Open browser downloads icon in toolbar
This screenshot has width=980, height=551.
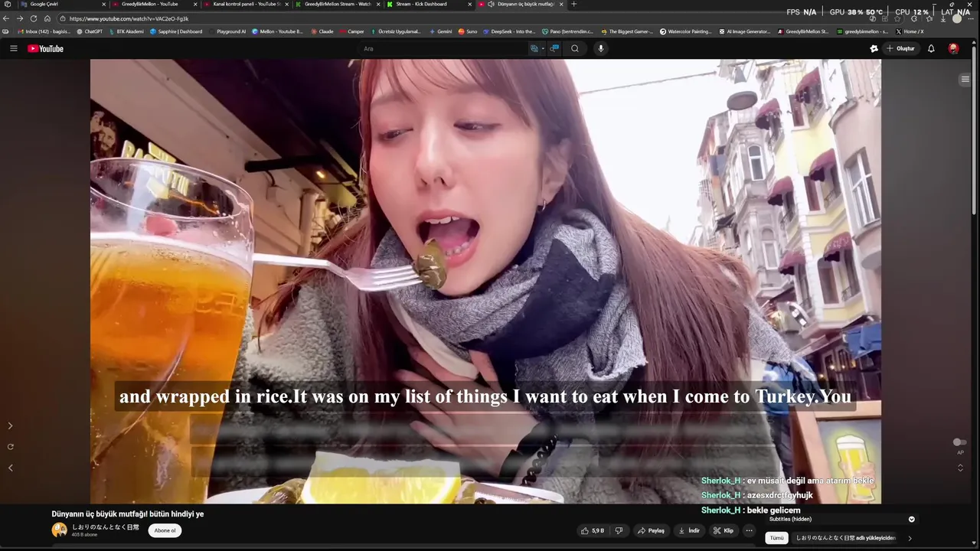click(942, 18)
